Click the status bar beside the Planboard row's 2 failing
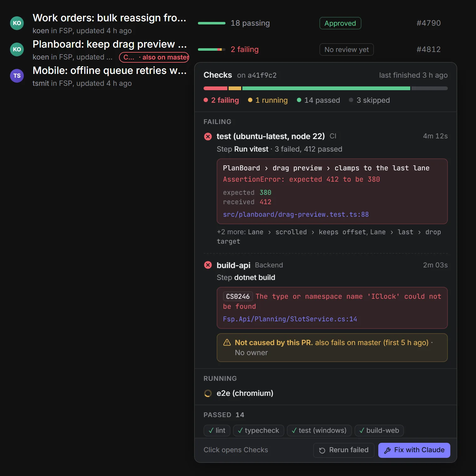This screenshot has height=476, width=476. point(212,49)
